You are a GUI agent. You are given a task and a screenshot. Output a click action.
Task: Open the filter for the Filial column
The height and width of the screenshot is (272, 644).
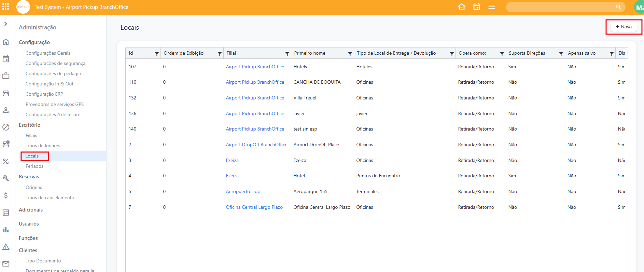pos(287,54)
